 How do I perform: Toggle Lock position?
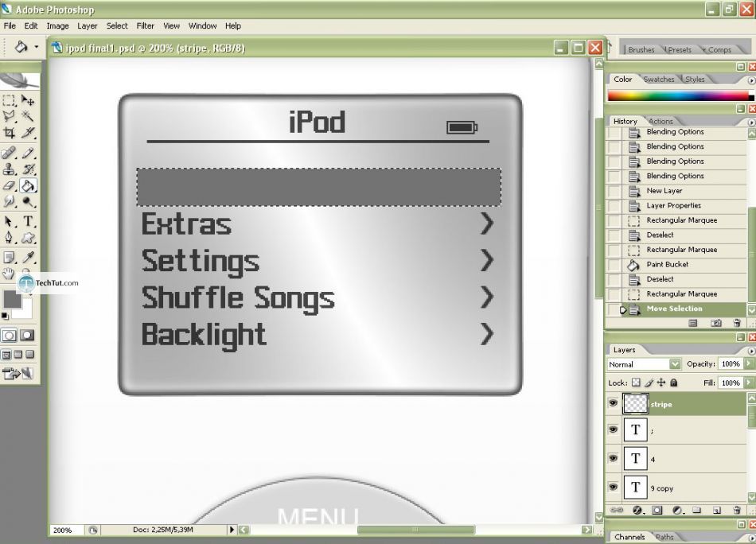click(x=661, y=383)
